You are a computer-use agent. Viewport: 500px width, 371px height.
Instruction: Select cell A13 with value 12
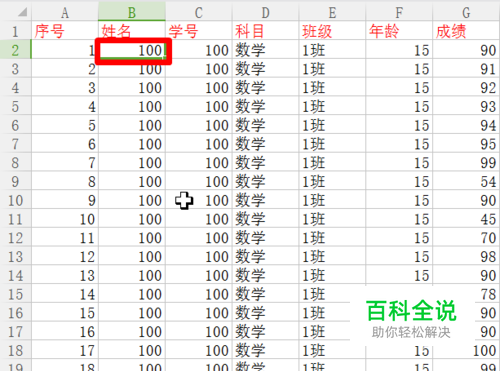click(x=65, y=256)
